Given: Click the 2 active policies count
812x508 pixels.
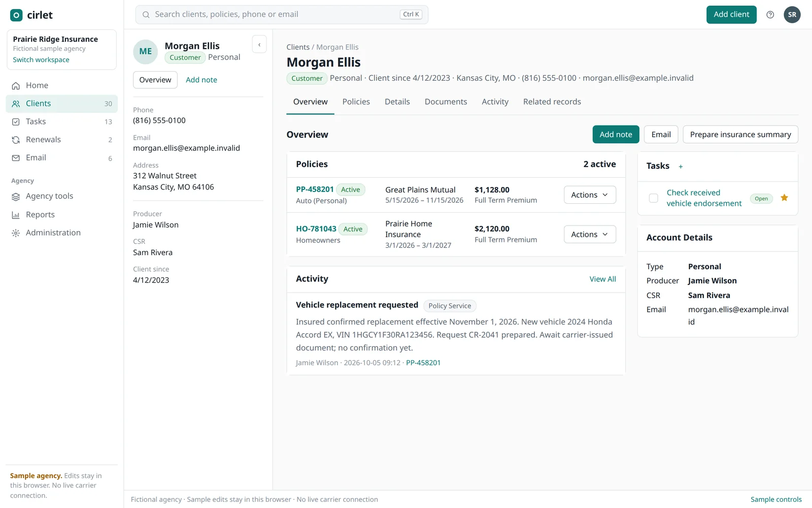Looking at the screenshot, I should (599, 164).
